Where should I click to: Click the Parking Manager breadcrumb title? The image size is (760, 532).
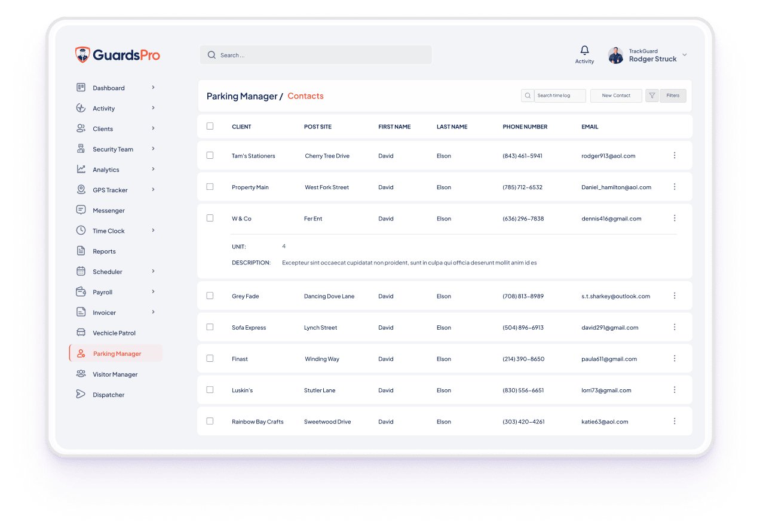tap(242, 96)
